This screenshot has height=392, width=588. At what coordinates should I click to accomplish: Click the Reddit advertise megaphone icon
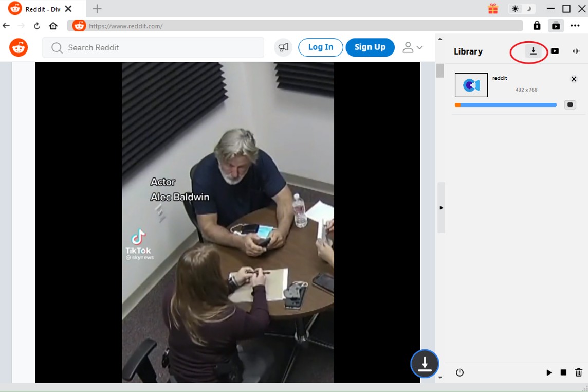[x=283, y=47]
